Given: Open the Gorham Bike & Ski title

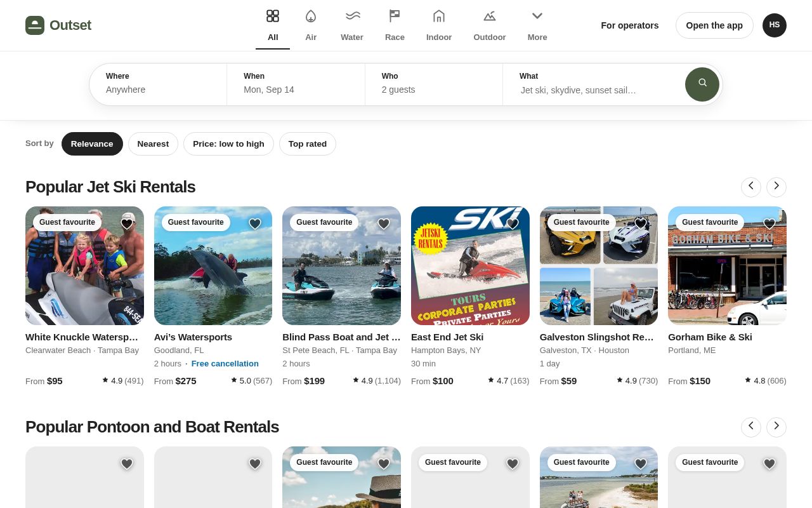Looking at the screenshot, I should [710, 337].
